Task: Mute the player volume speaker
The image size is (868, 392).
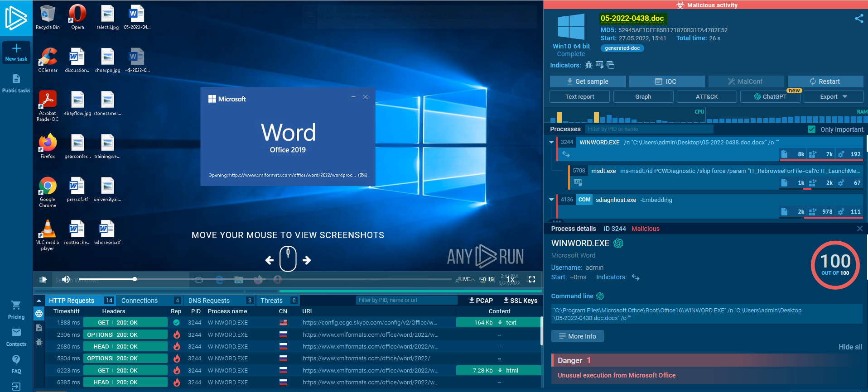Action: tap(66, 279)
